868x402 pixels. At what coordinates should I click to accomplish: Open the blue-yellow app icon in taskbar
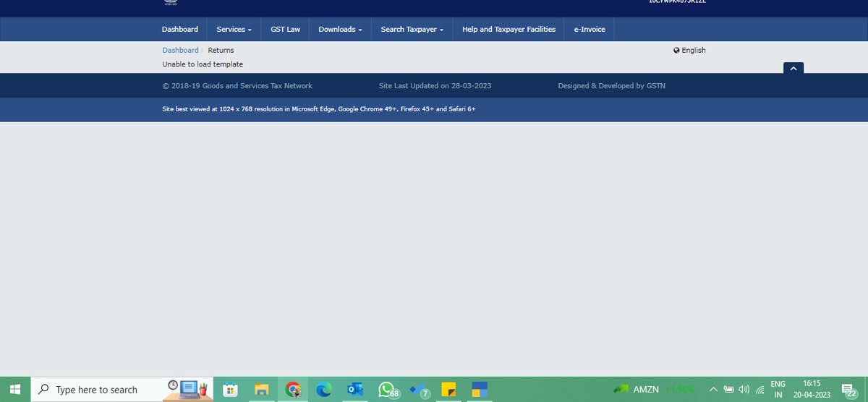[x=480, y=389]
